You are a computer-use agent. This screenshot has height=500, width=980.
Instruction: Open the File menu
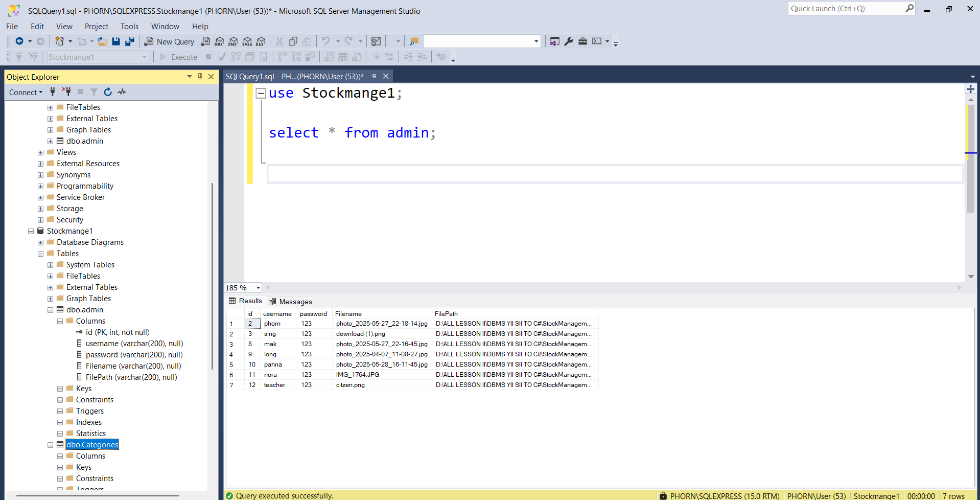(12, 27)
